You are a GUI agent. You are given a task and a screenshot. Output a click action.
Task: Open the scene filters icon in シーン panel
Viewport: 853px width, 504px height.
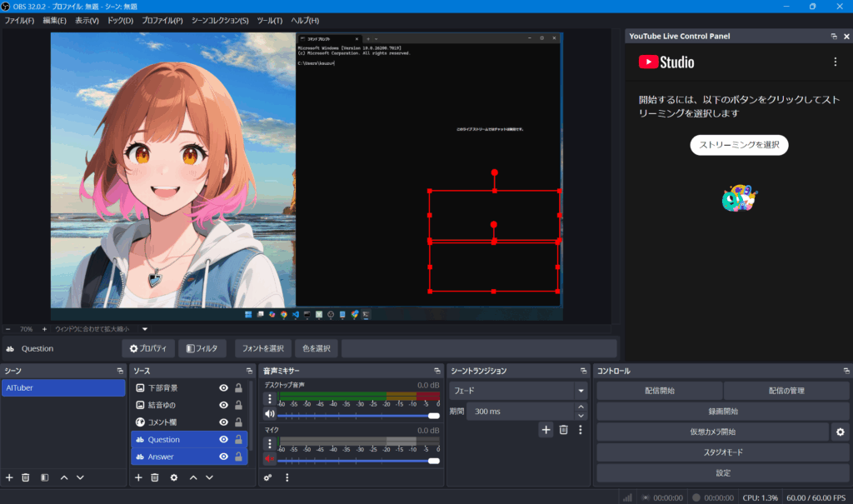(44, 477)
